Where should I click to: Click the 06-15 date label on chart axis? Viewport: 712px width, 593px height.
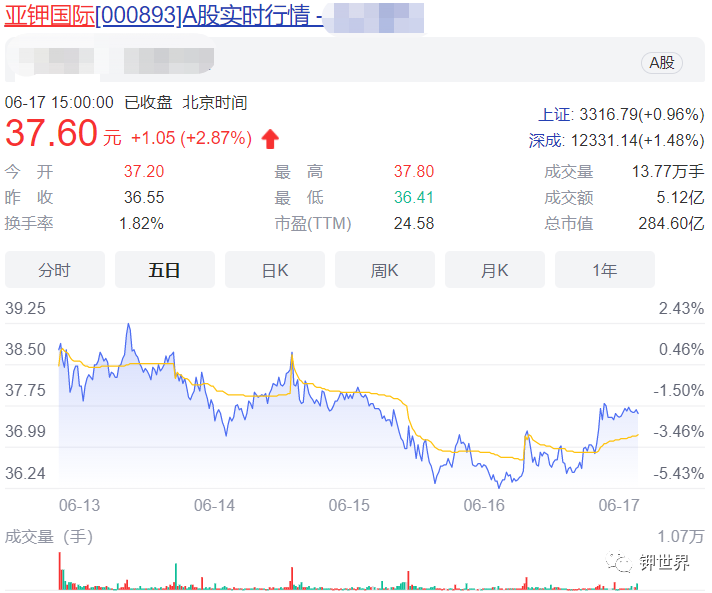tap(349, 505)
